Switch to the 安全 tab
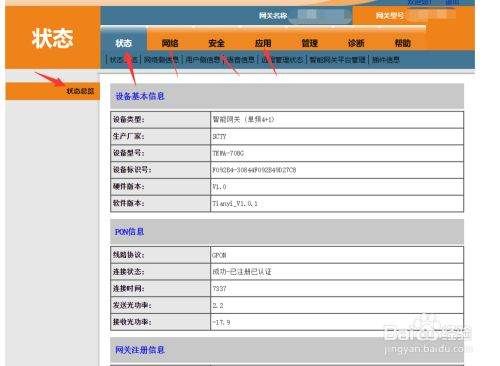The height and width of the screenshot is (366, 500). 216,43
